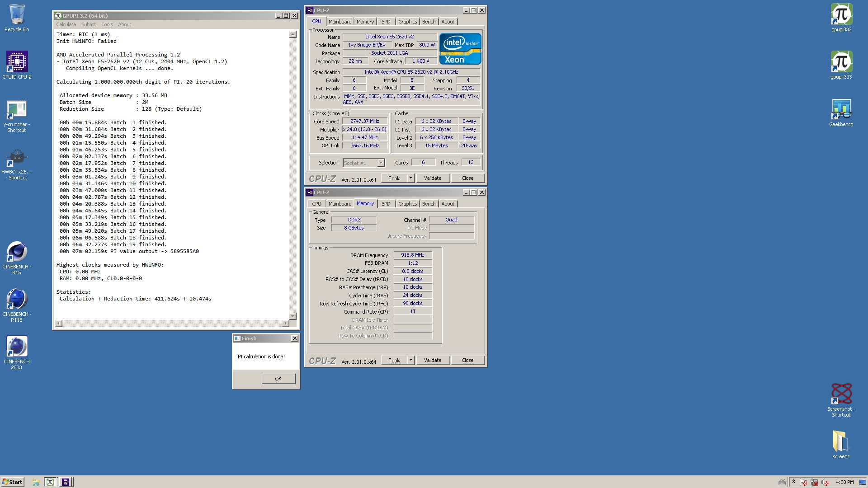Image resolution: width=868 pixels, height=488 pixels.
Task: Select the screenz folder icon
Action: [841, 444]
